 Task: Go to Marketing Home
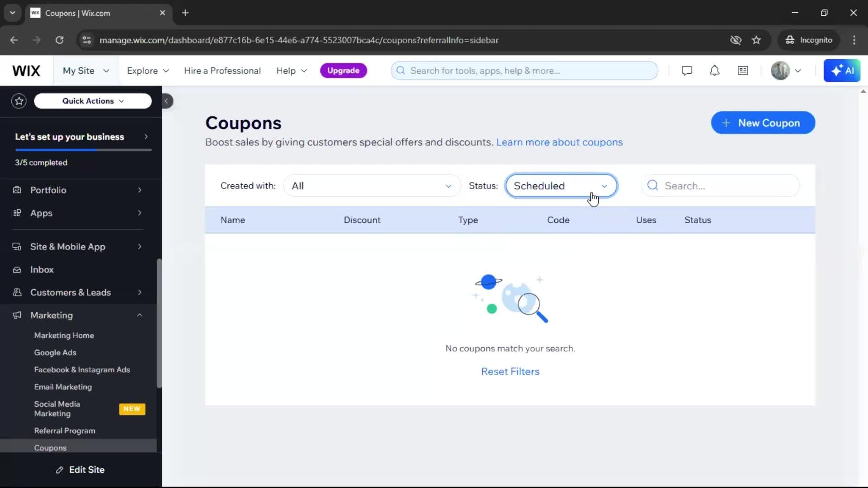coord(64,336)
